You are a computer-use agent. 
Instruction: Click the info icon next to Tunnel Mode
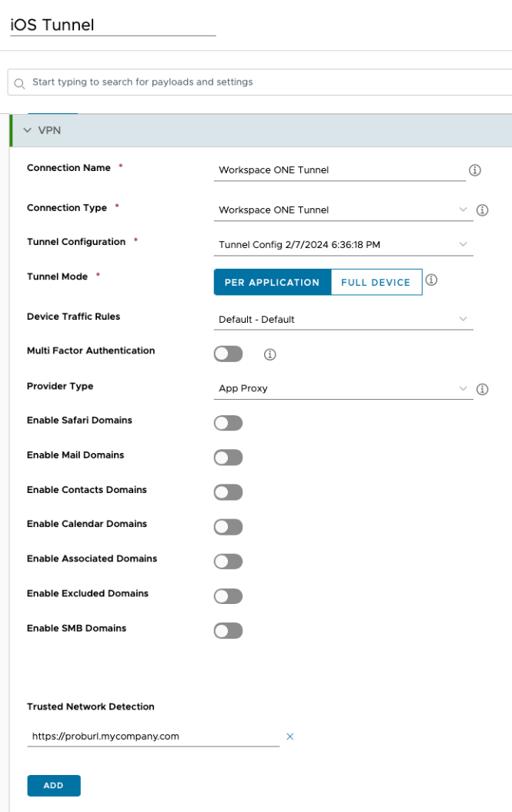431,280
